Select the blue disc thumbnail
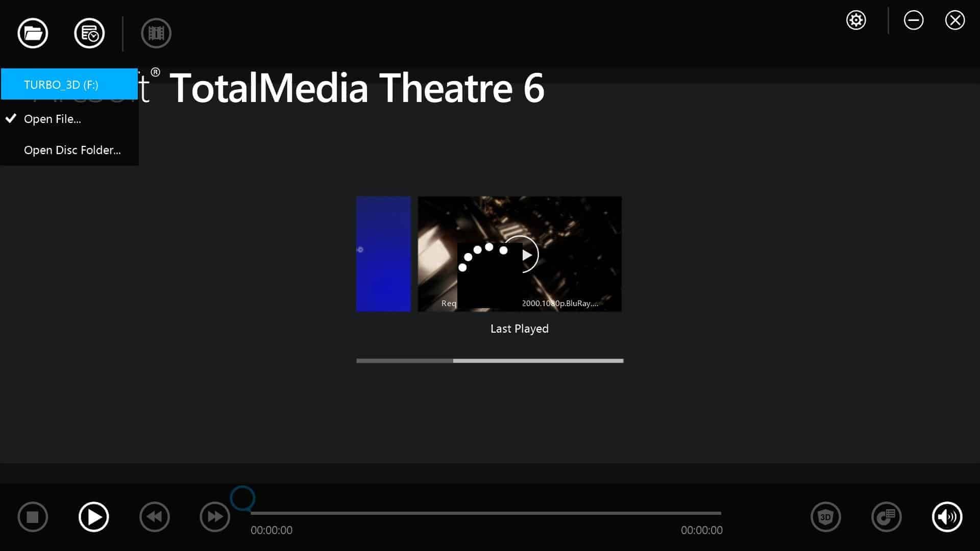The image size is (980, 551). 383,254
